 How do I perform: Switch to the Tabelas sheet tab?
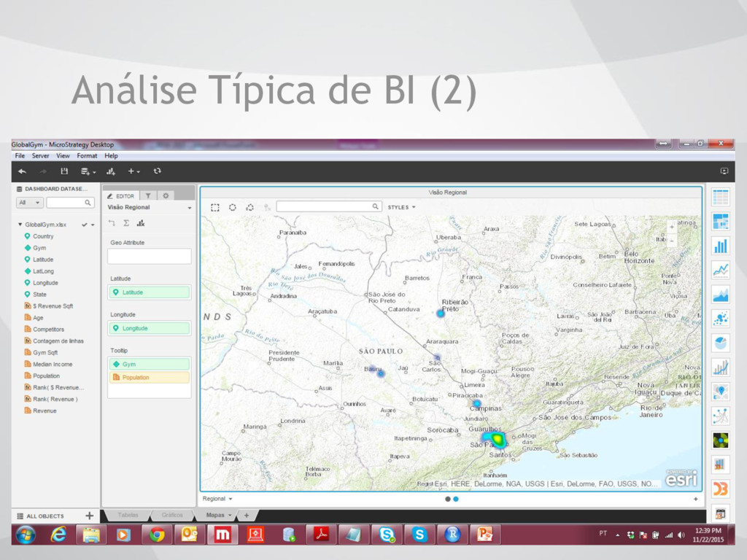(x=128, y=516)
